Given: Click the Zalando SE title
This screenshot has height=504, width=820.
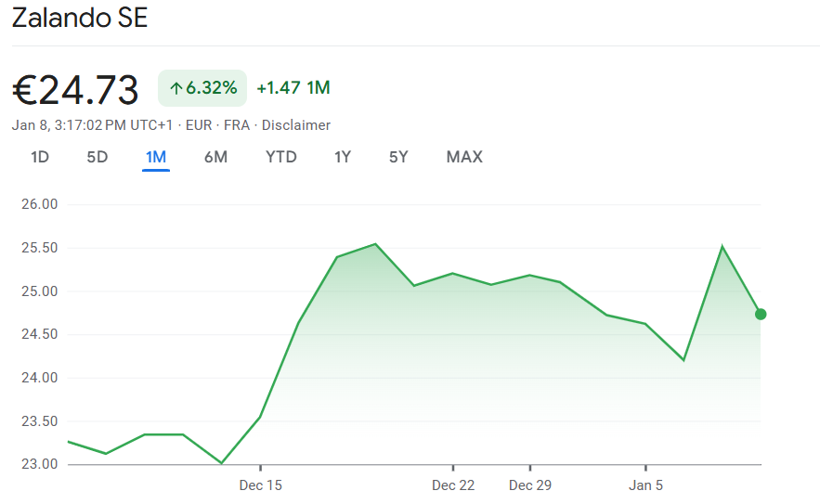Looking at the screenshot, I should pos(80,18).
